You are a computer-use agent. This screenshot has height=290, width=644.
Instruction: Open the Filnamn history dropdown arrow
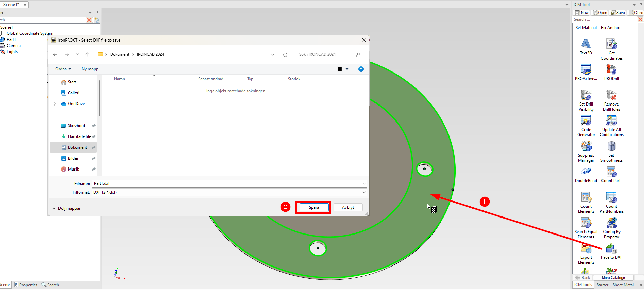364,183
